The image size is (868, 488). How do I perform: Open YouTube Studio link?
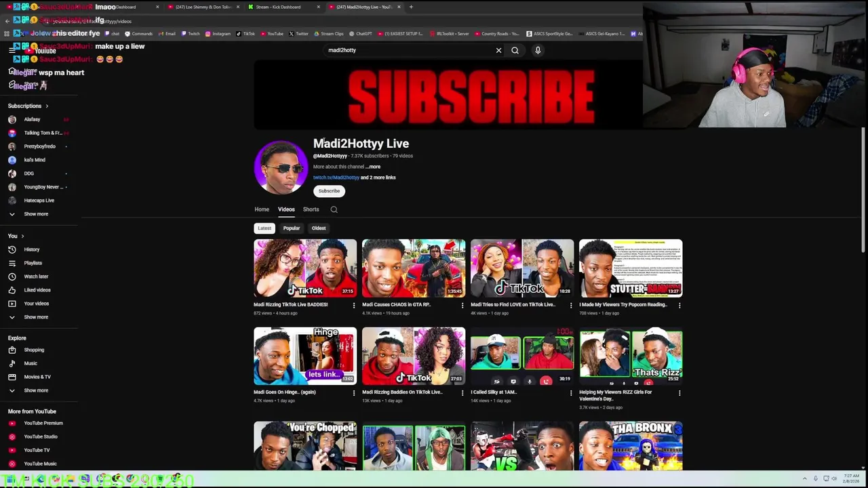pyautogui.click(x=39, y=436)
